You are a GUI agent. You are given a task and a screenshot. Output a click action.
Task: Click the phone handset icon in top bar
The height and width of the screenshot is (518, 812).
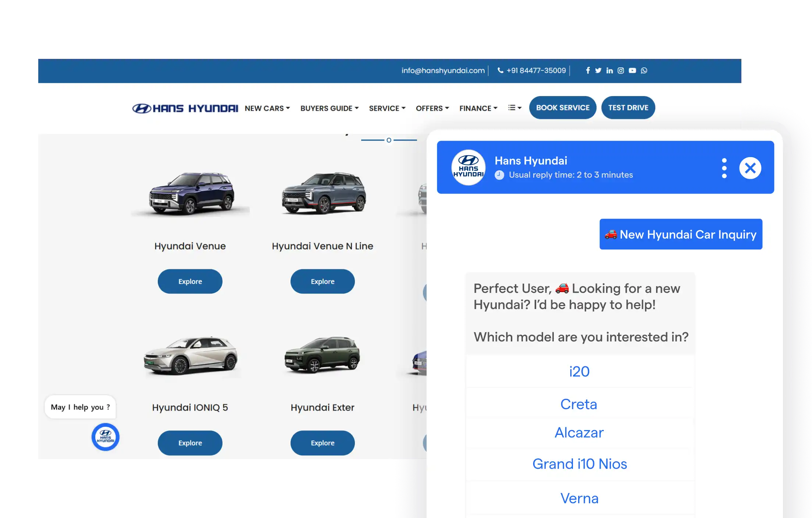(500, 70)
